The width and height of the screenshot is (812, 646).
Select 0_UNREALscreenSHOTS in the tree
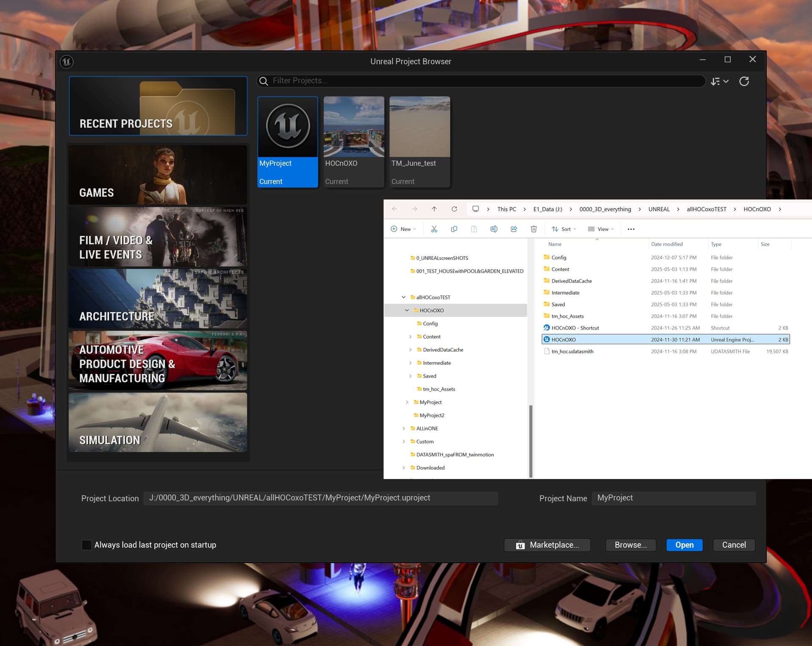point(439,258)
